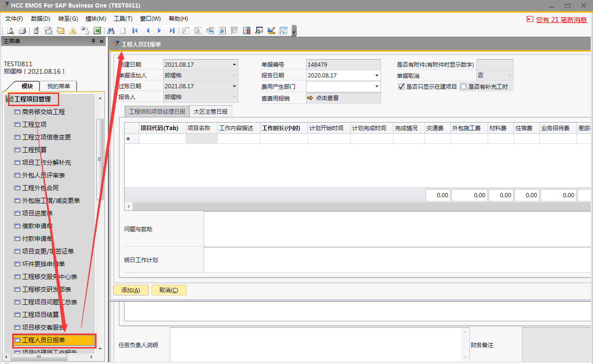Switch to 工程师和项目经理日报 tab
The height and width of the screenshot is (364, 593).
[157, 112]
